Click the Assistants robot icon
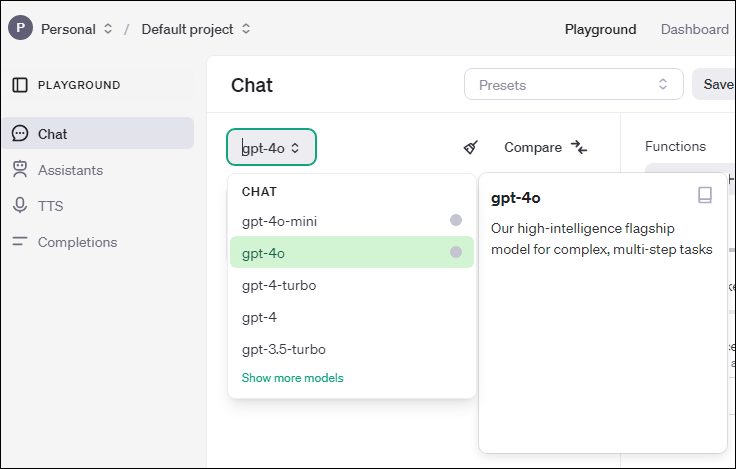 coord(20,170)
